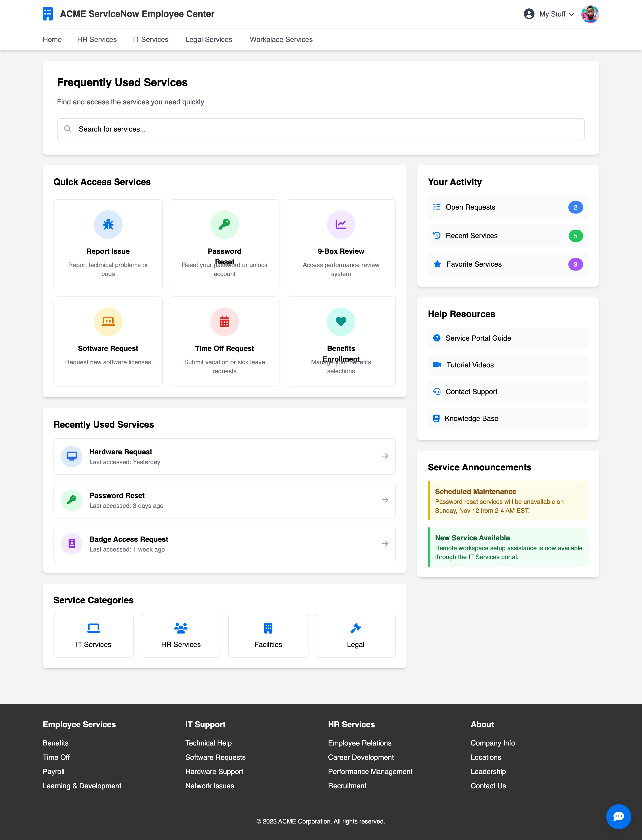Open Hardware Request via its arrow
This screenshot has height=840, width=642.
point(385,456)
